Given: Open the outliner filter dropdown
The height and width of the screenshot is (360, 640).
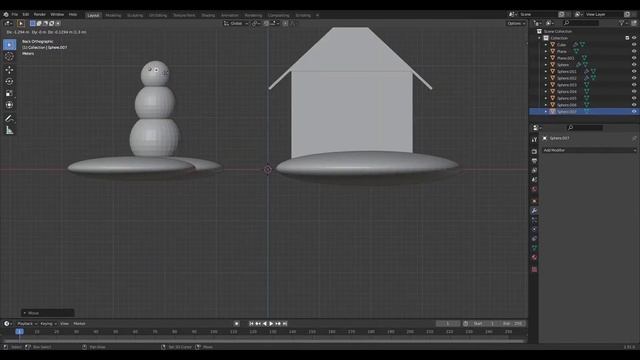Looking at the screenshot, I should pyautogui.click(x=623, y=24).
